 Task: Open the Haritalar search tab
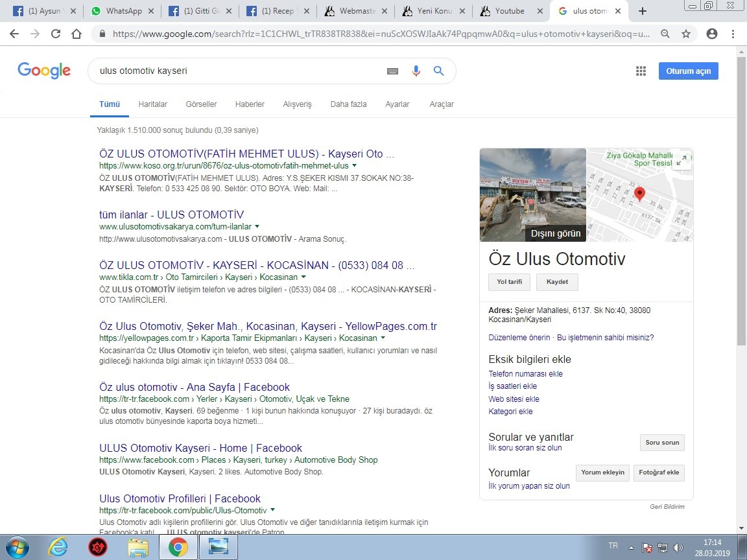[152, 104]
